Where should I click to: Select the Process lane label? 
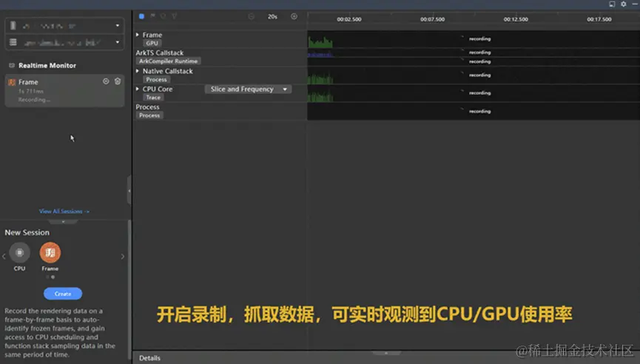tap(147, 107)
